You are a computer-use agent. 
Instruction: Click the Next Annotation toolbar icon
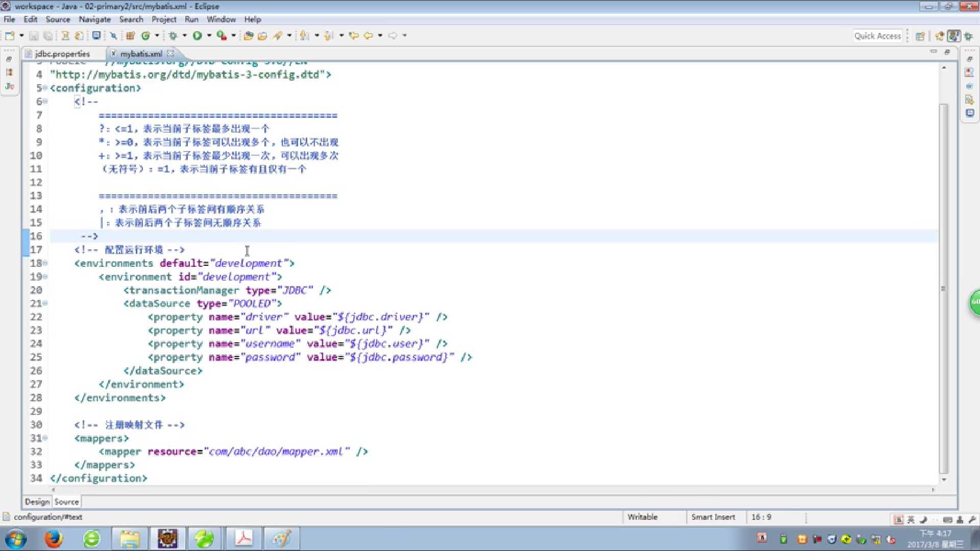click(305, 36)
